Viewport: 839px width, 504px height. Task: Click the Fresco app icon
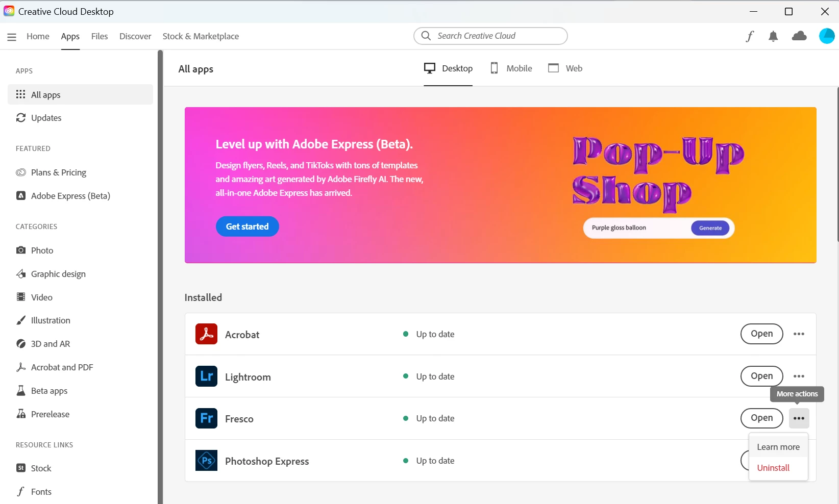[206, 418]
